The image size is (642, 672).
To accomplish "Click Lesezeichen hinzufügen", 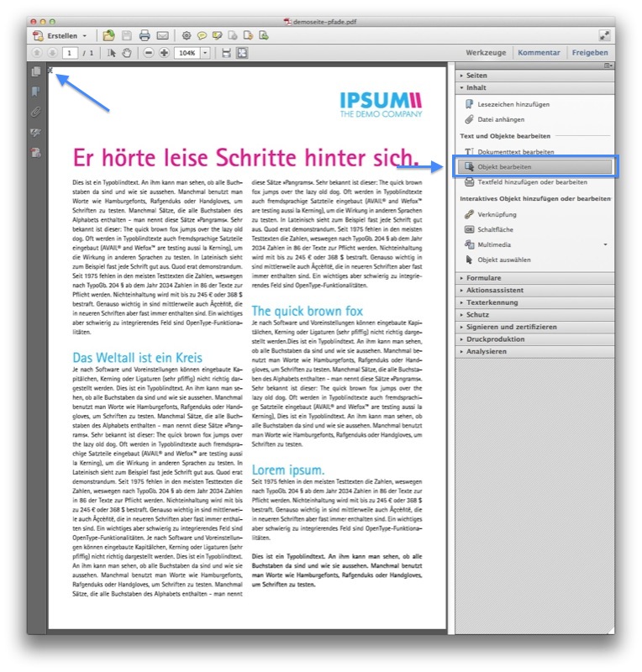I will 513,104.
